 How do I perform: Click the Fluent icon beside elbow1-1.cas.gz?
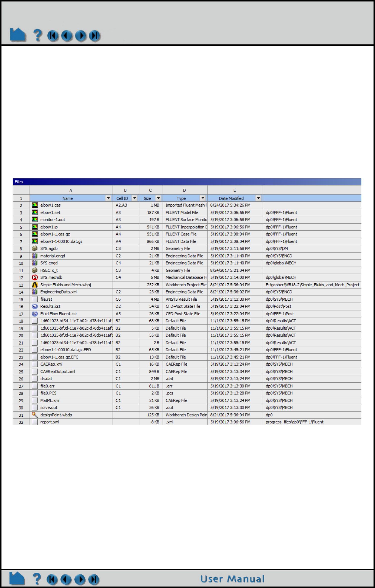[x=35, y=234]
